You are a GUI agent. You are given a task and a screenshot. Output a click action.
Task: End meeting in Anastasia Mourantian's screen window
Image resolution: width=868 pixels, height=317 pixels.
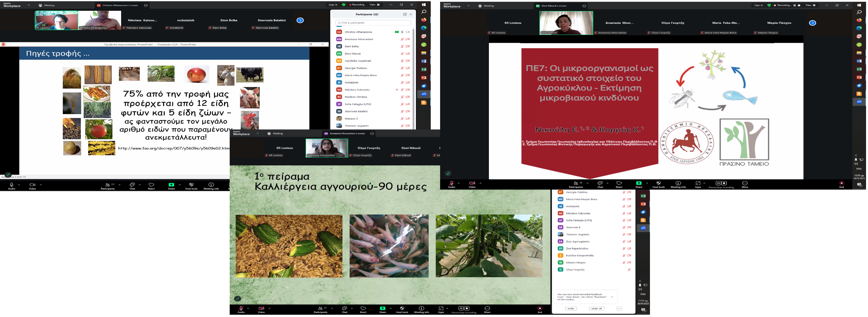click(539, 310)
